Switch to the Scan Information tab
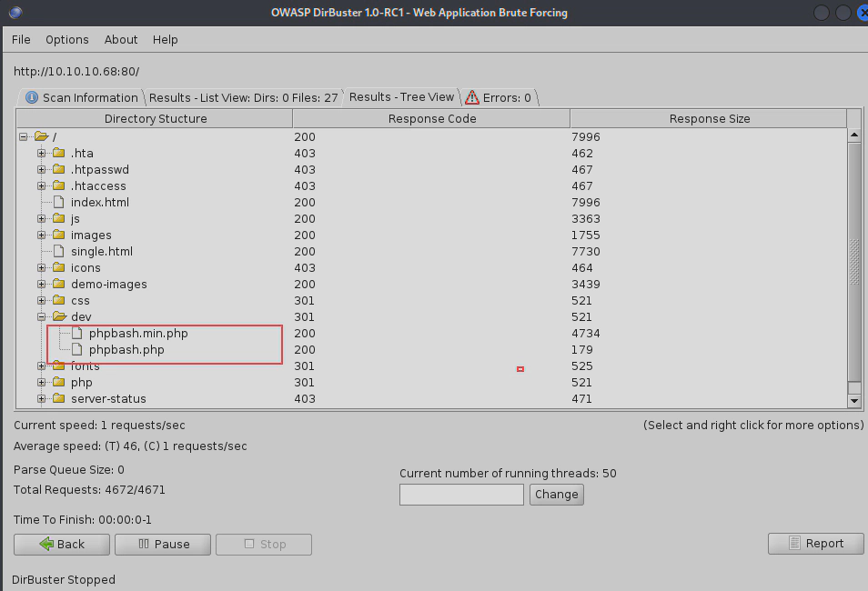 [82, 97]
